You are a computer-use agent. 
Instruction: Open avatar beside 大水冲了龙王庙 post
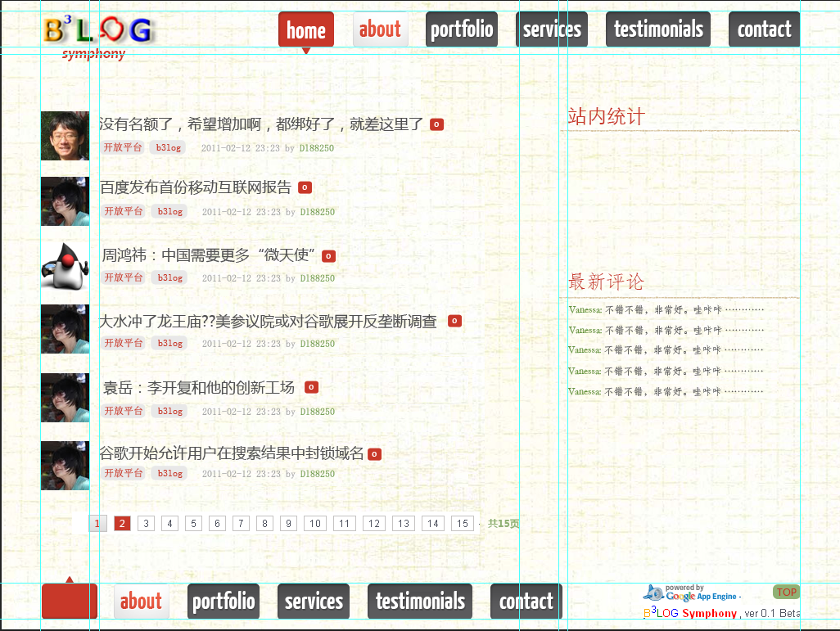(65, 329)
